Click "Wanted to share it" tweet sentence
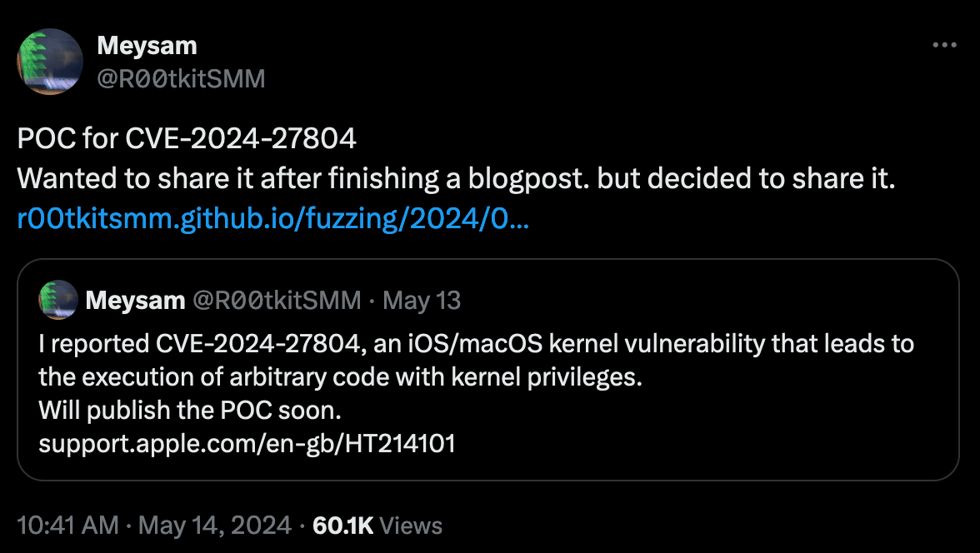980x553 pixels. 456,179
